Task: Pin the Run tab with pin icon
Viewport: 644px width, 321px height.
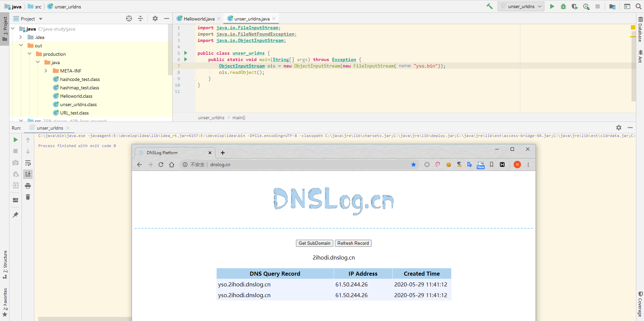Action: pos(15,215)
